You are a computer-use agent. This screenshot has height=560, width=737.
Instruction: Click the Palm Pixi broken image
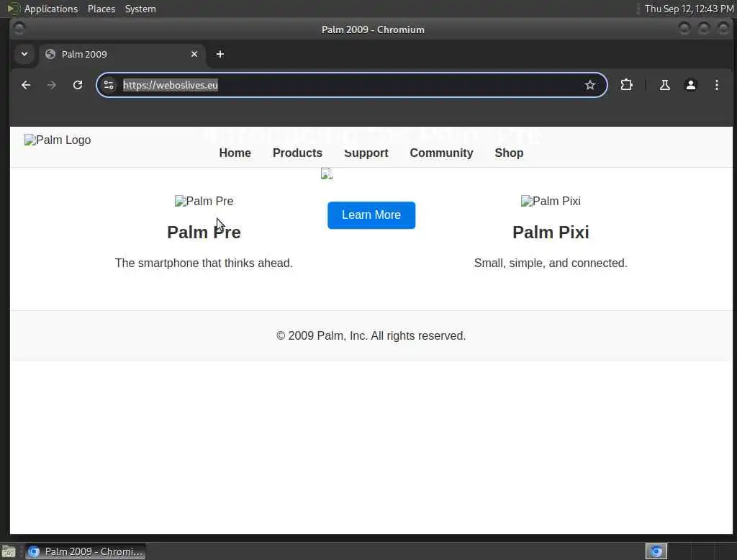(551, 202)
